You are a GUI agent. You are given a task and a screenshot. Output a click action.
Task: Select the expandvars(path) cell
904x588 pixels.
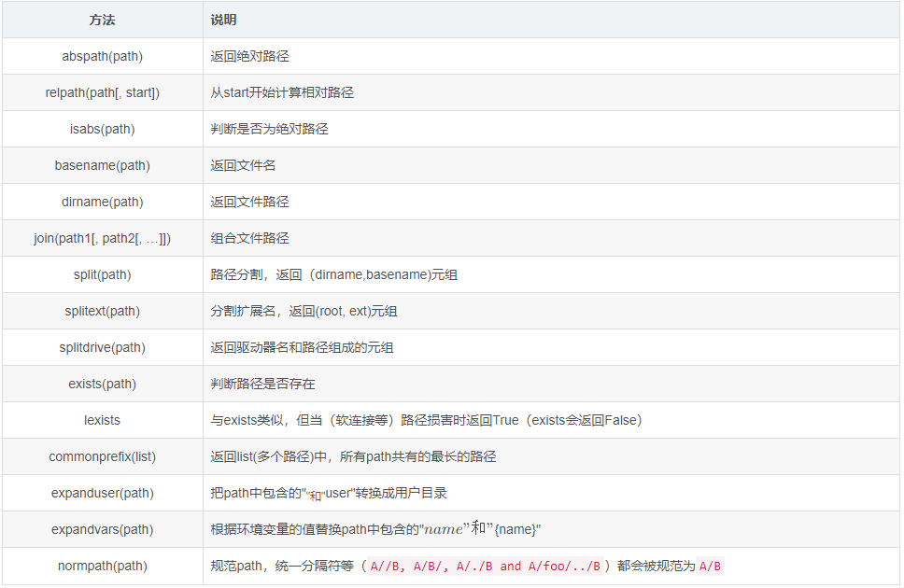point(102,528)
